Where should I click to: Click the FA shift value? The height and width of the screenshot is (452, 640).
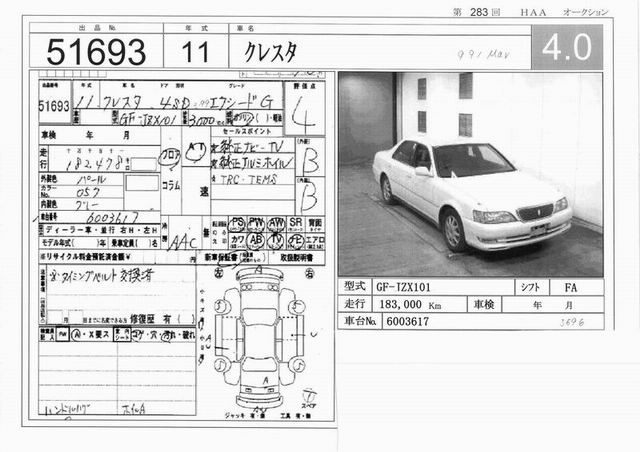point(571,288)
